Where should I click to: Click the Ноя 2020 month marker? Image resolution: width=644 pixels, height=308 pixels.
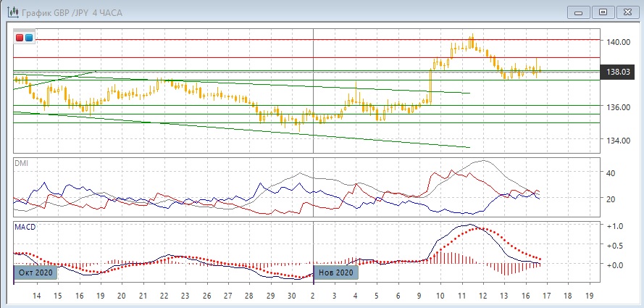pyautogui.click(x=335, y=272)
